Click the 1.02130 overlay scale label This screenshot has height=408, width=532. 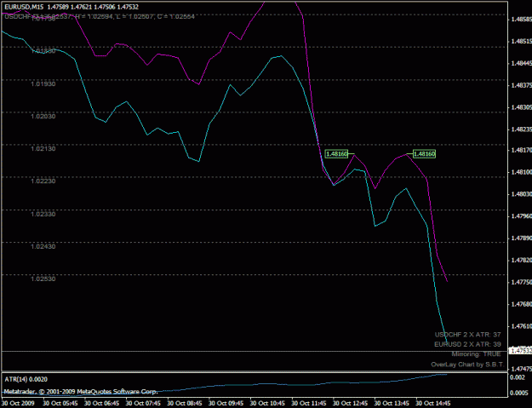pos(43,149)
